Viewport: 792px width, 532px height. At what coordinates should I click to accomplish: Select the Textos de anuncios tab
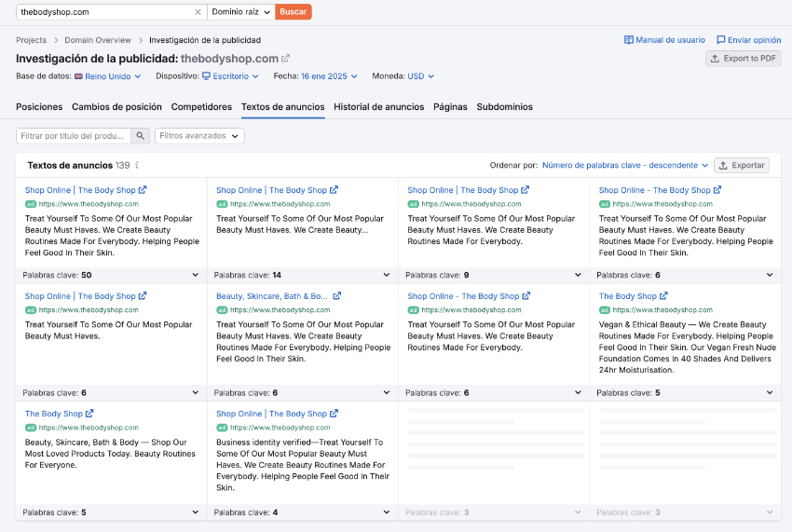pos(283,107)
